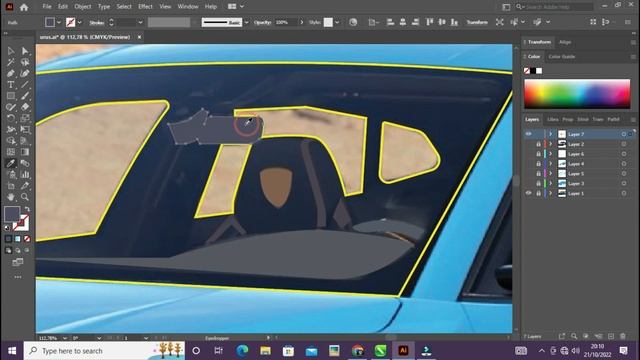640x360 pixels.
Task: Pick a color from the spectrum bar
Action: (577, 94)
